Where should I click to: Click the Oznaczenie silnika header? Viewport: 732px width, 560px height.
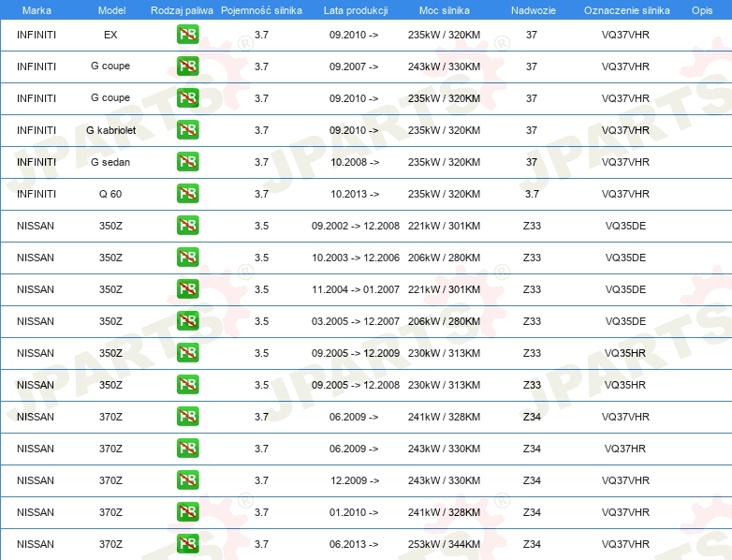coord(626,10)
